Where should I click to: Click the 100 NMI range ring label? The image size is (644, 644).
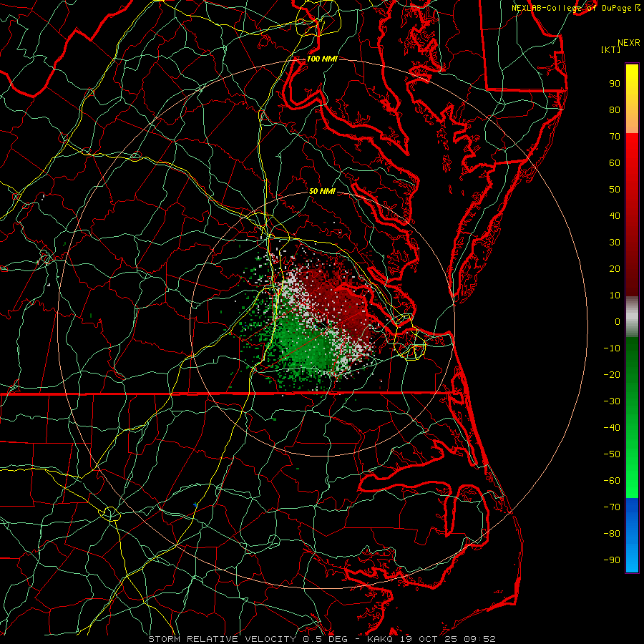coord(322,59)
